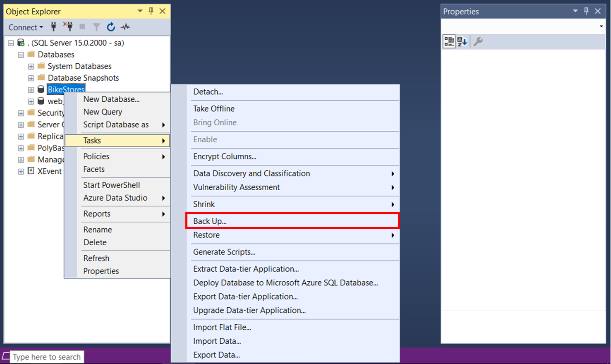Viewport: 611px width, 364px height.
Task: Open Script Database as submenu
Action: tap(117, 125)
